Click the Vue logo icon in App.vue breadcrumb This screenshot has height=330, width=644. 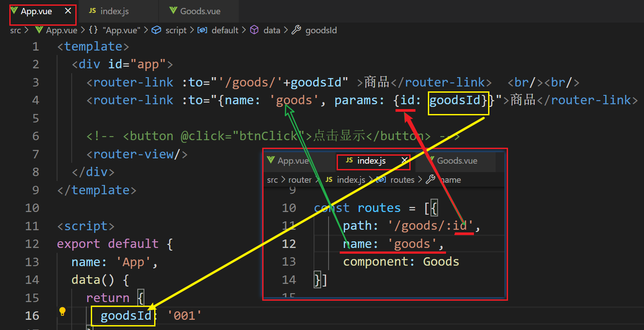[x=39, y=30]
